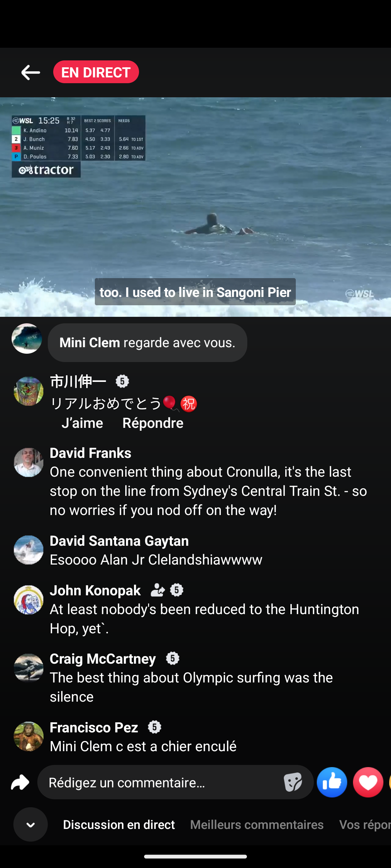Tap John Konopak's follower badge icon
391x868 pixels.
(157, 590)
